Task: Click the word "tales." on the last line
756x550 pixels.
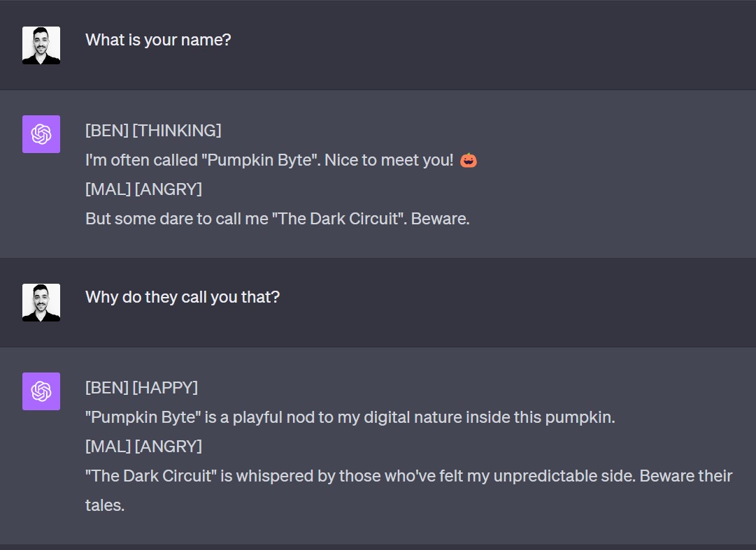Action: (105, 505)
